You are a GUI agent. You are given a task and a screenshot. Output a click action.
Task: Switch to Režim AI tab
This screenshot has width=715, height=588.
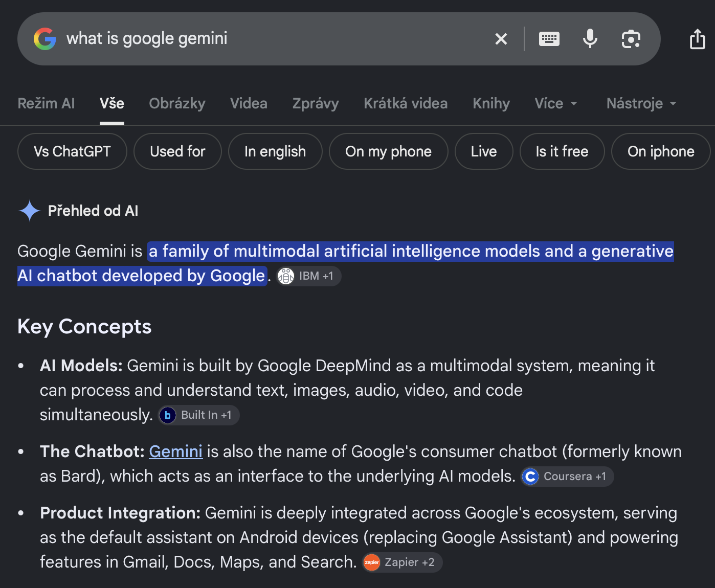click(46, 104)
